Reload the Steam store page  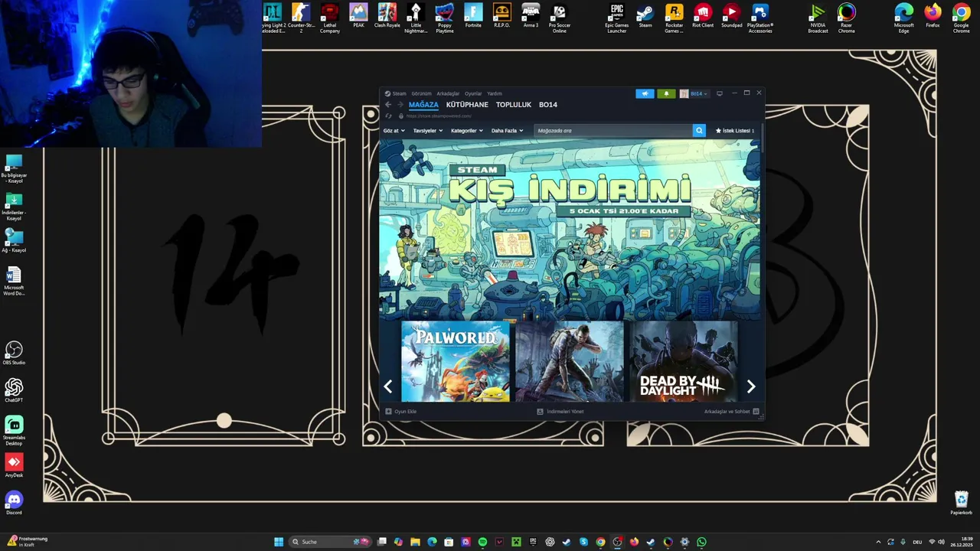click(x=388, y=116)
